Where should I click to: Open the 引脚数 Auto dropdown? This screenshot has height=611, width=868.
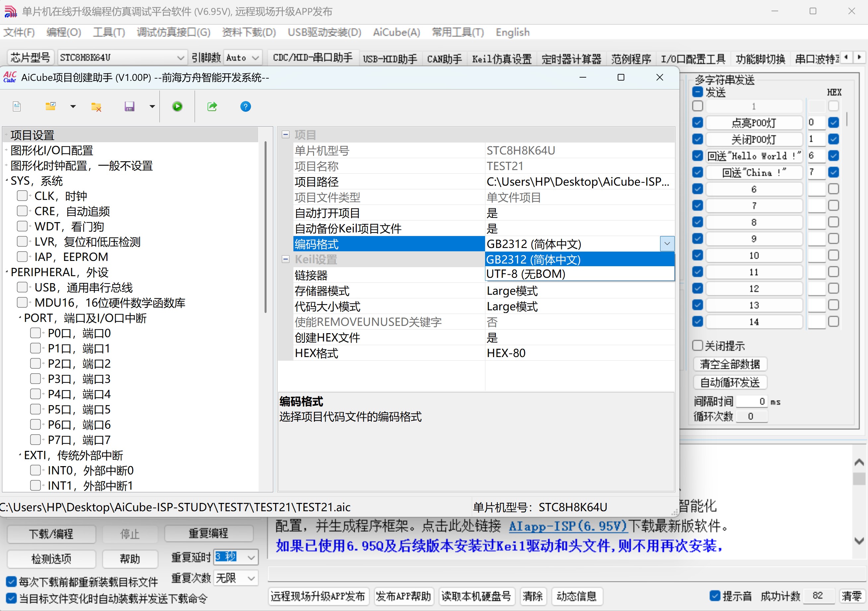click(243, 58)
